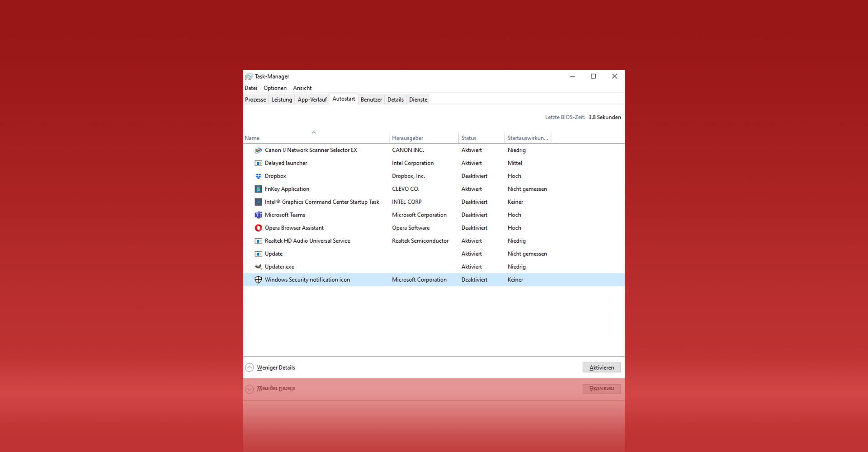Click the Updater.exe icon
This screenshot has width=868, height=452.
258,267
